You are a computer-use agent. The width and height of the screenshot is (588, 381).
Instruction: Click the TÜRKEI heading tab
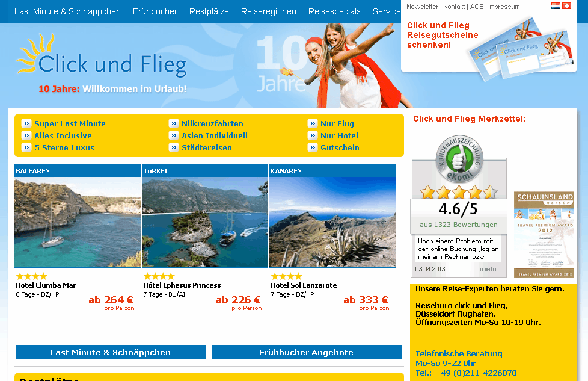tap(205, 170)
